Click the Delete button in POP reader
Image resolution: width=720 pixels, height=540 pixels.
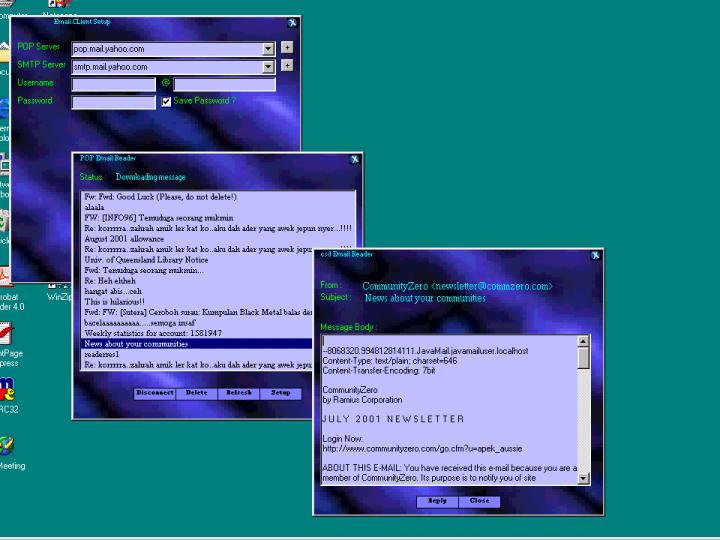pyautogui.click(x=196, y=393)
